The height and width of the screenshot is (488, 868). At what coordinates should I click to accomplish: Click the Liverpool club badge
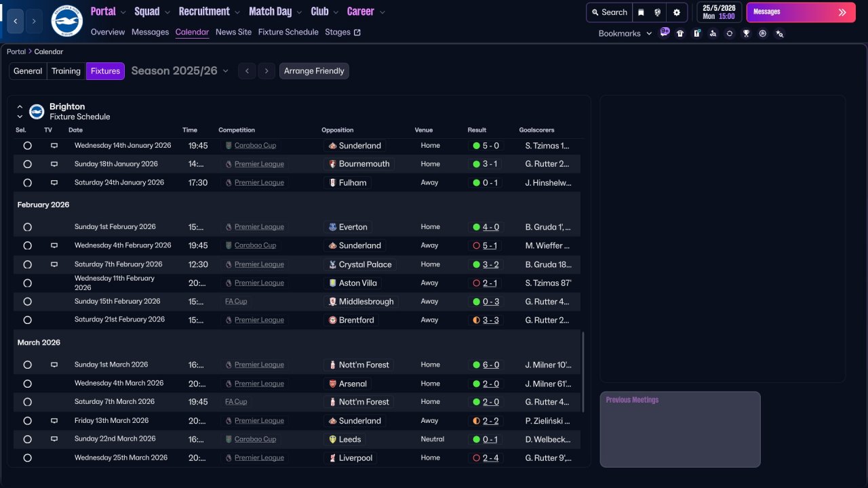pyautogui.click(x=332, y=458)
